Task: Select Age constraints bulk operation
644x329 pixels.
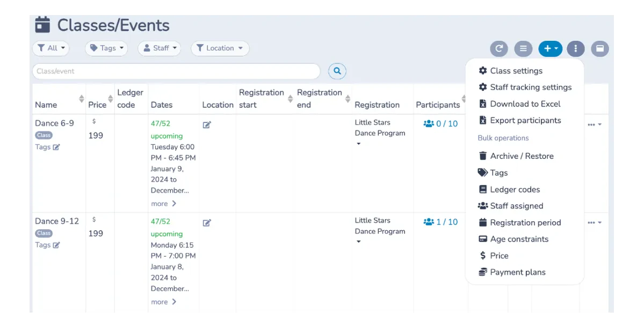Action: [x=513, y=239]
